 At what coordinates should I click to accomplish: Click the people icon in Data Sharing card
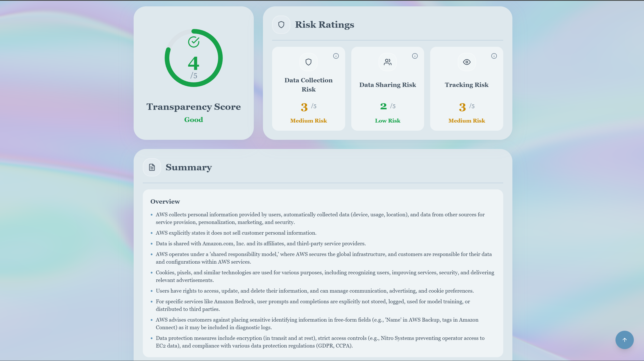pyautogui.click(x=387, y=62)
